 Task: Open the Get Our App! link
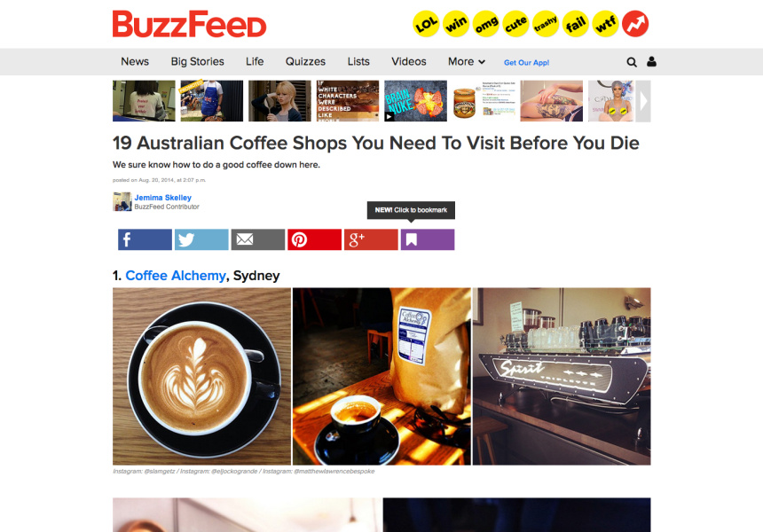click(x=526, y=63)
